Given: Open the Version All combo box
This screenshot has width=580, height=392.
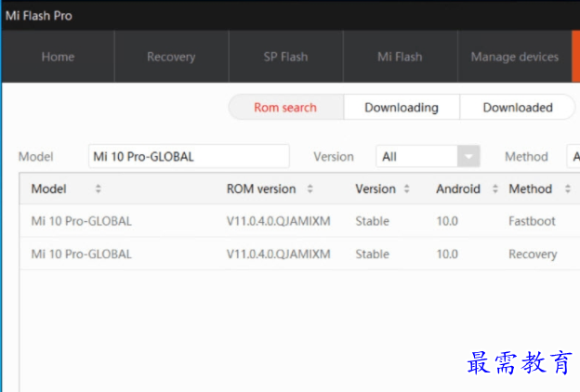Looking at the screenshot, I should (428, 156).
